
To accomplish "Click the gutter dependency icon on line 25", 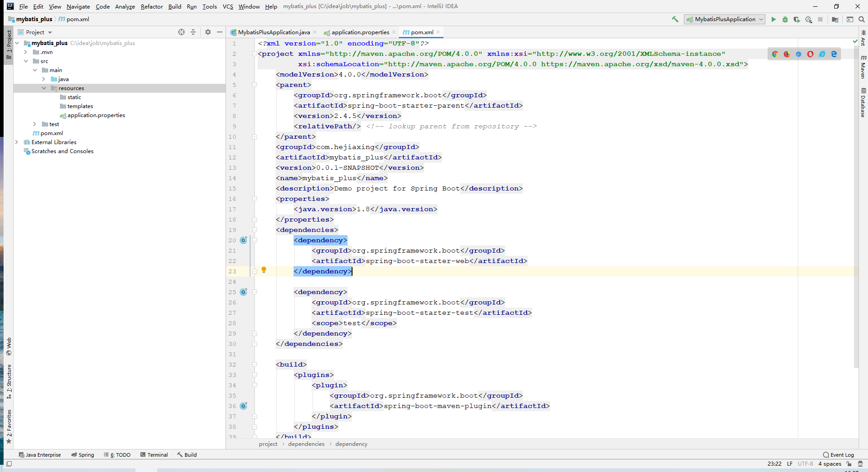I will click(x=244, y=292).
